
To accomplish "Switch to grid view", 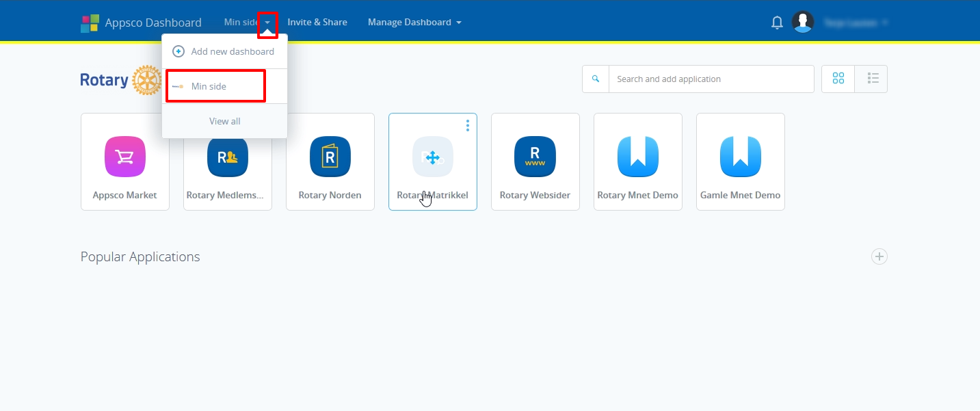I will tap(838, 79).
